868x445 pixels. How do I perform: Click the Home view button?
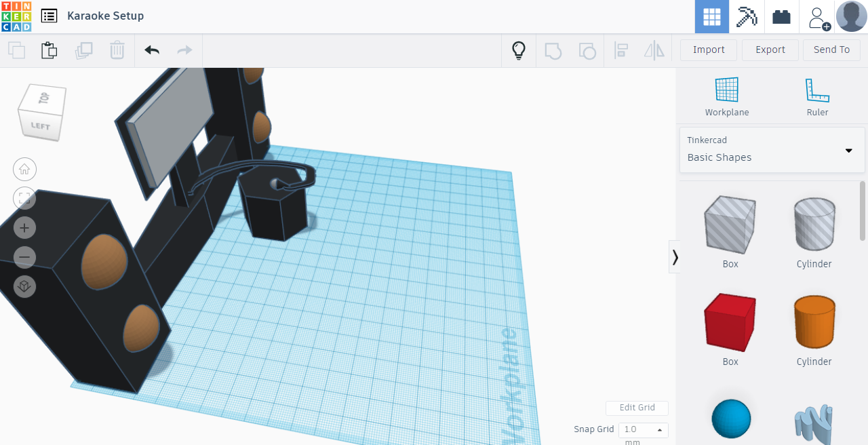pyautogui.click(x=25, y=169)
